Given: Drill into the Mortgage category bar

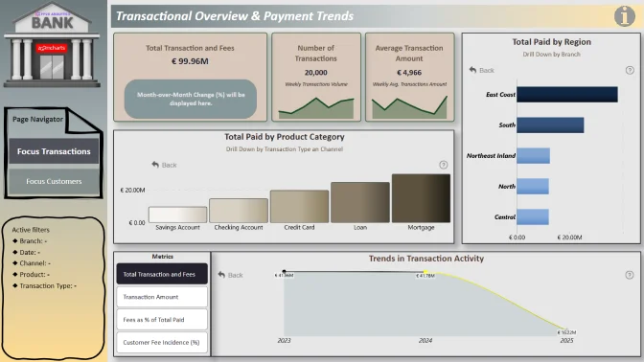Looking at the screenshot, I should pyautogui.click(x=421, y=198).
